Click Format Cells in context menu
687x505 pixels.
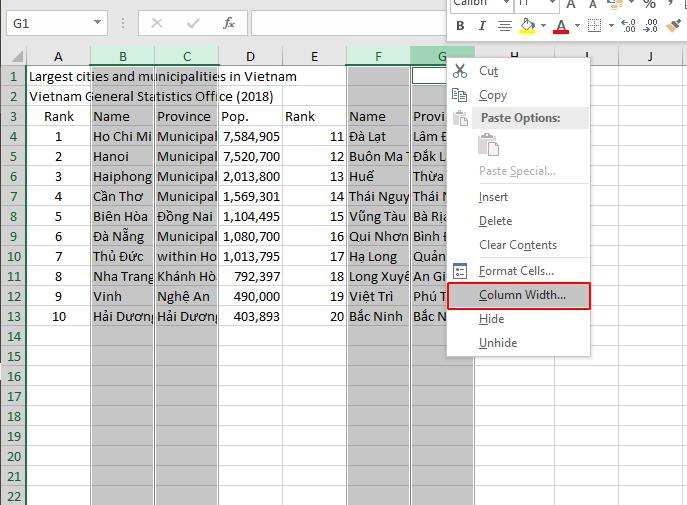pyautogui.click(x=515, y=271)
